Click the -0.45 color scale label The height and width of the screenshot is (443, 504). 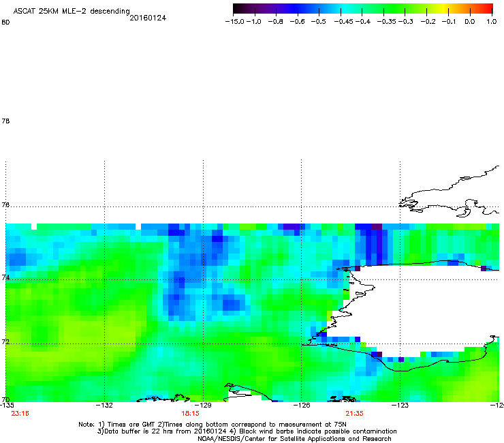click(343, 22)
